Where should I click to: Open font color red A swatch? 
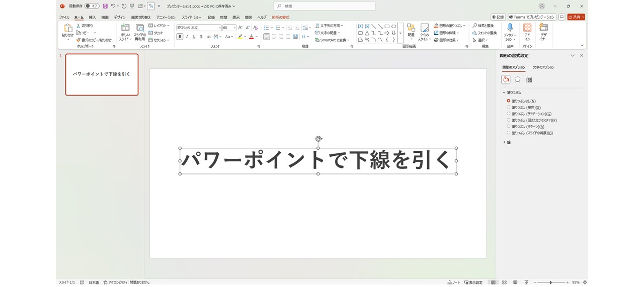[x=251, y=37]
